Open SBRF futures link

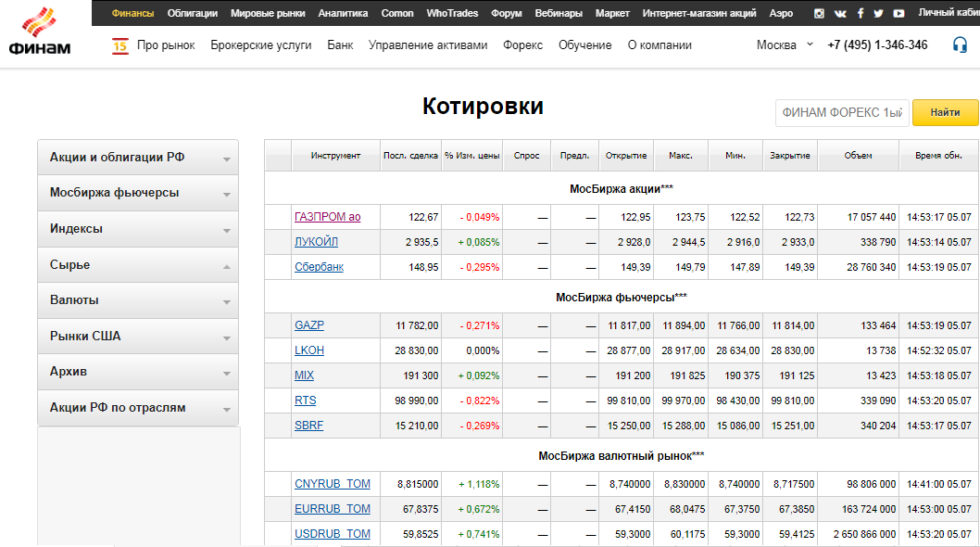click(308, 426)
